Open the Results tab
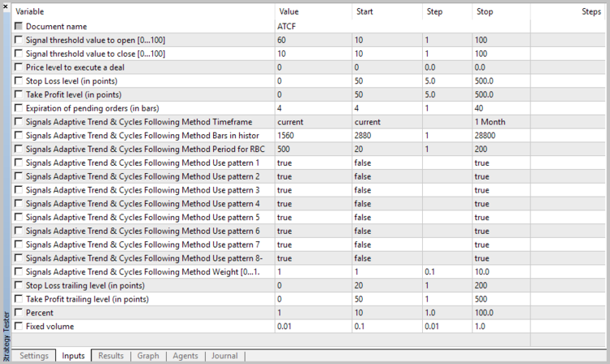 pos(111,356)
